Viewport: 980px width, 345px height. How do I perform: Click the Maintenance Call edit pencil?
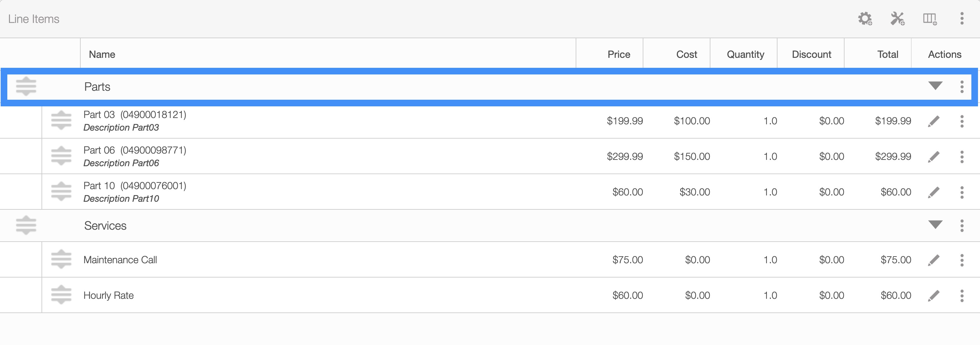(934, 260)
